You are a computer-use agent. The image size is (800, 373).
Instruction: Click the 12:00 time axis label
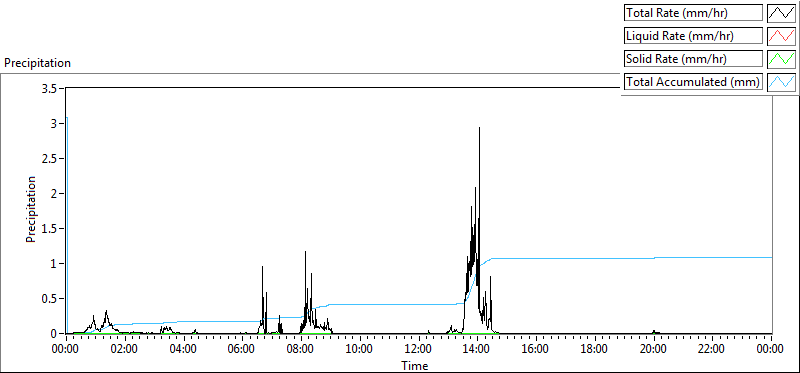pos(419,350)
